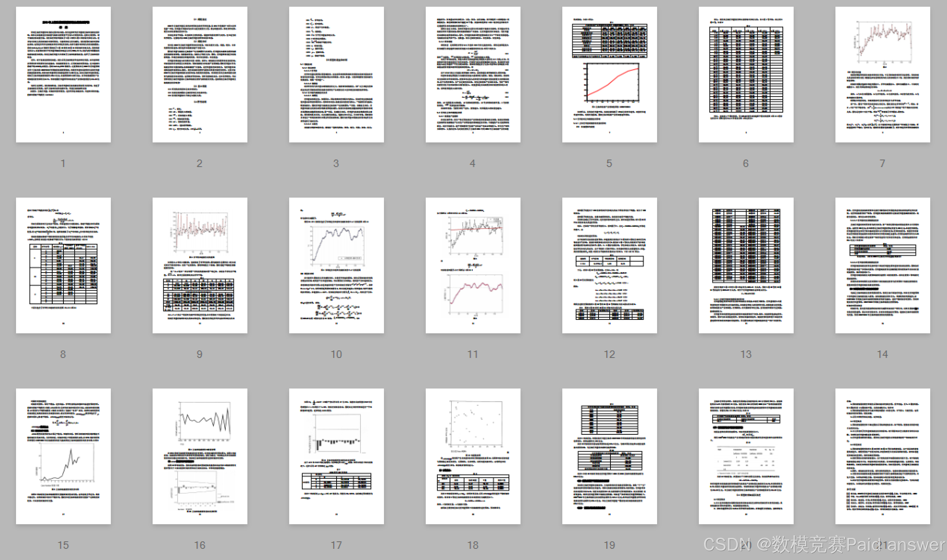Viewport: 947px width, 560px height.
Task: Open page 8 thumbnail
Action: pos(63,265)
